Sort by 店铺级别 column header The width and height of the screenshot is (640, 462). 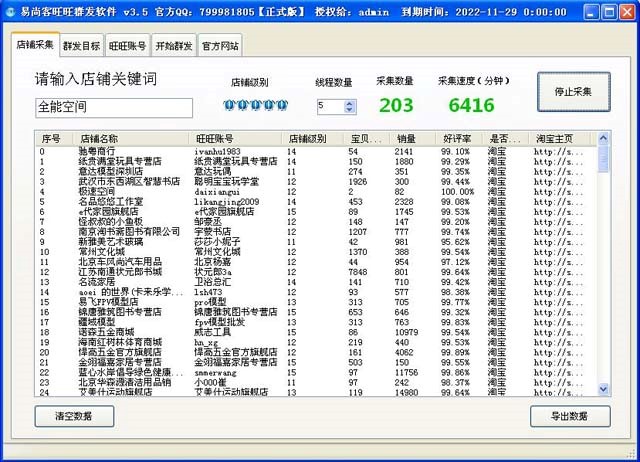(313, 139)
